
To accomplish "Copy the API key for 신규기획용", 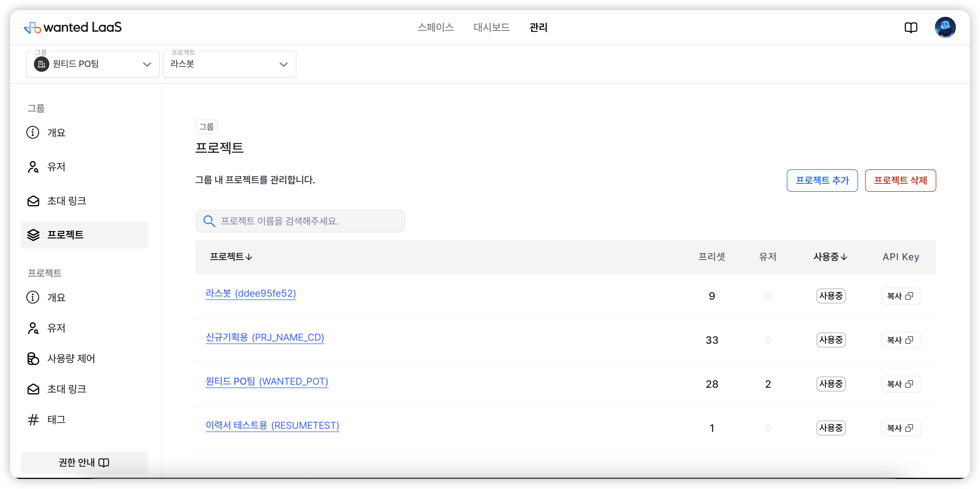I will pyautogui.click(x=900, y=340).
